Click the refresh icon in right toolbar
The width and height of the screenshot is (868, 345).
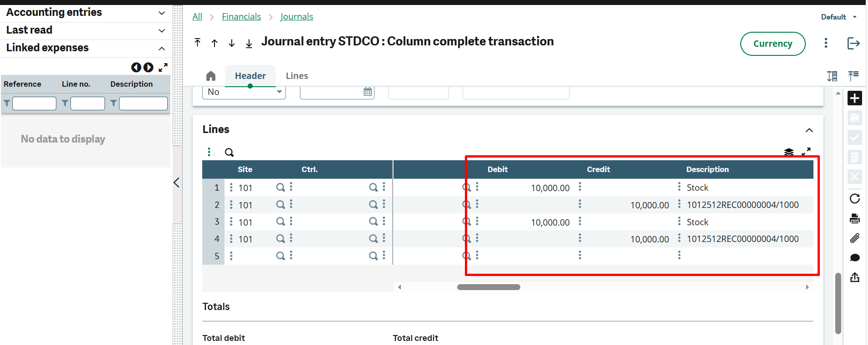click(854, 198)
